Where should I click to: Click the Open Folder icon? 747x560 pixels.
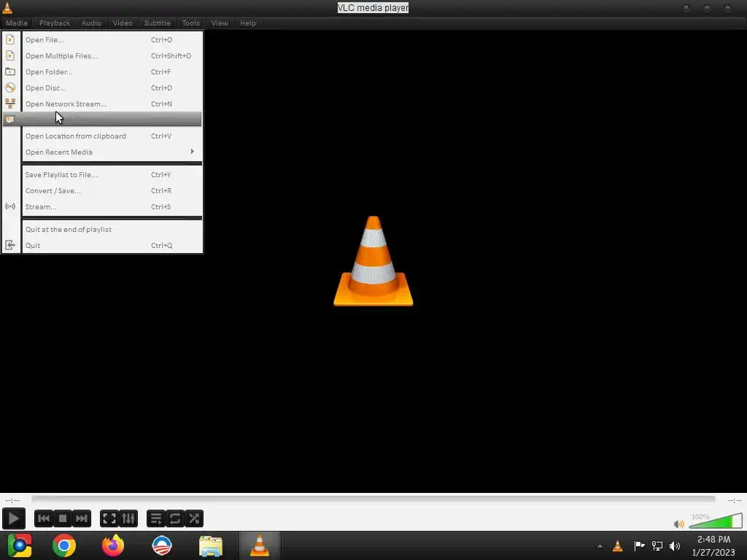tap(10, 72)
